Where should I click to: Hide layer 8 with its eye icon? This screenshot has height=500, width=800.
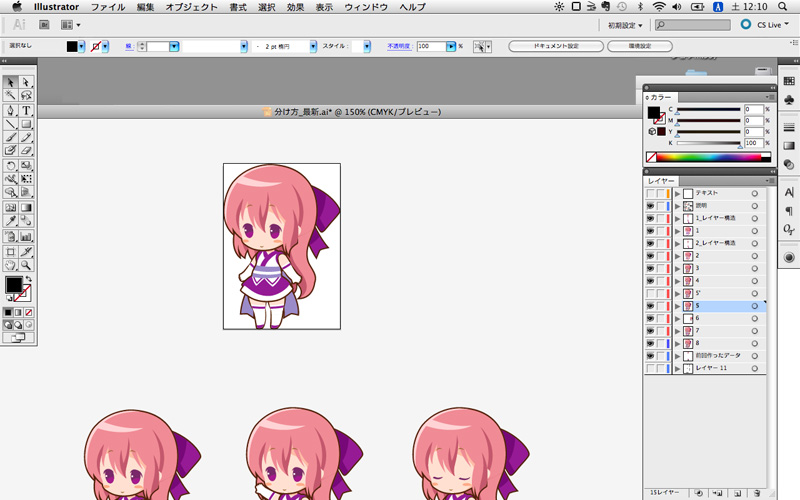(x=650, y=343)
